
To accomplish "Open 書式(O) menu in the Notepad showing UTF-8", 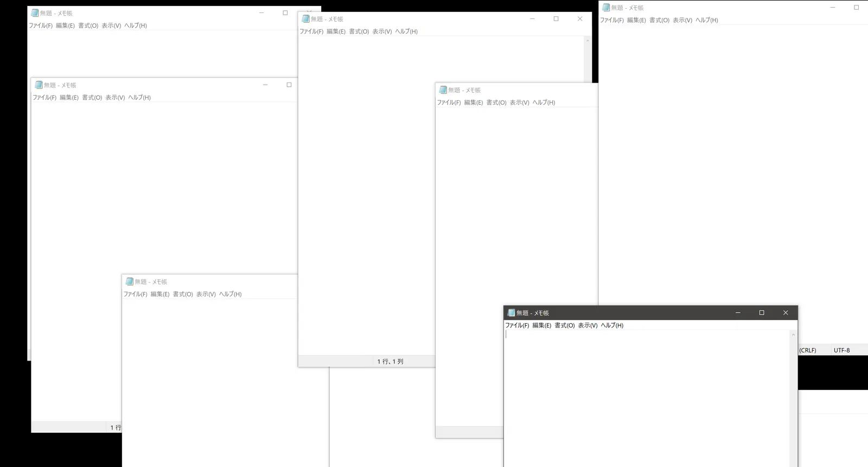I will 659,20.
